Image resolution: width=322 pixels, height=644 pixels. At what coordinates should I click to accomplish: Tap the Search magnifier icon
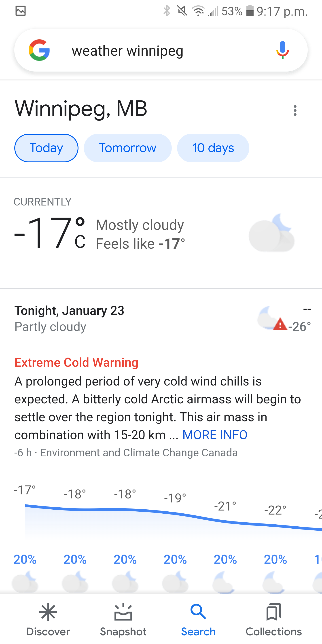coord(198,612)
